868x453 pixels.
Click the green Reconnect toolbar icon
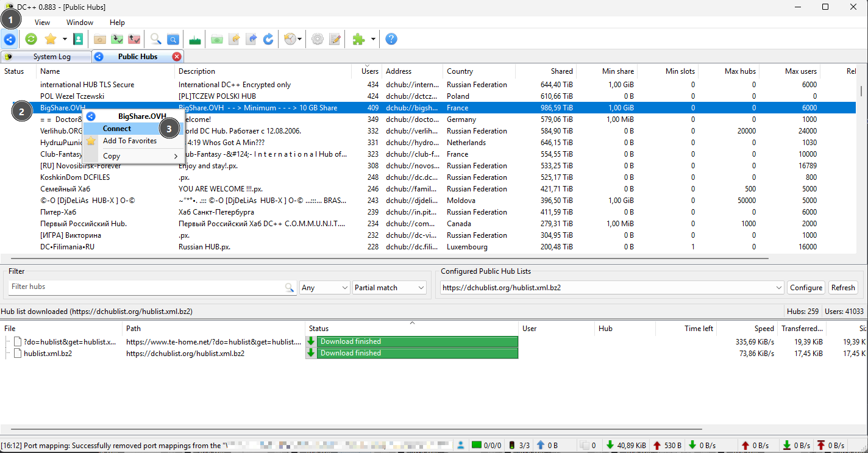tap(31, 40)
